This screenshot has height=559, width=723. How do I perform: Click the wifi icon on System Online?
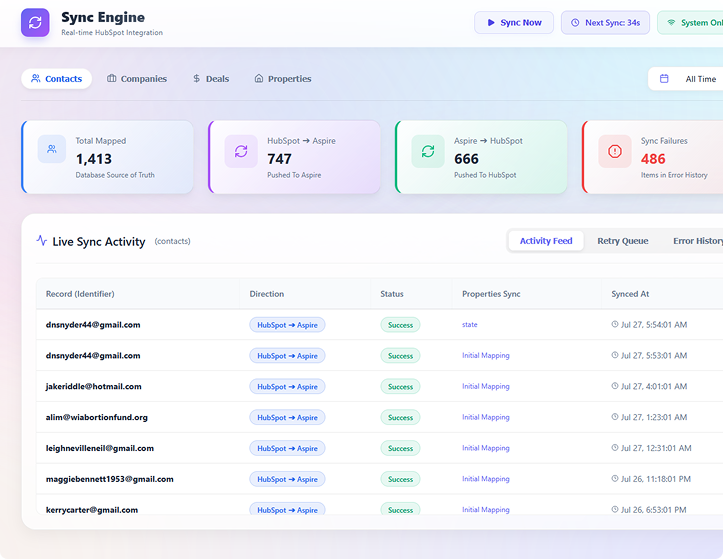tap(671, 23)
